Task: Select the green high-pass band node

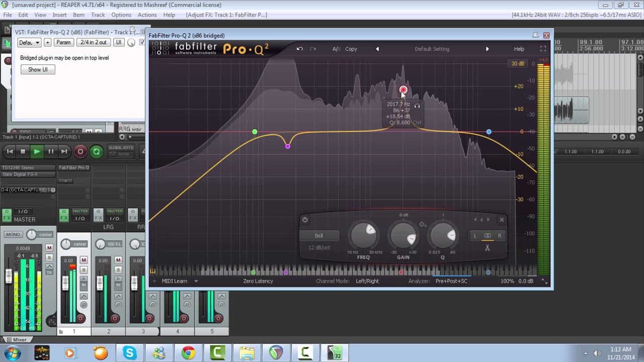Action: 255,132
